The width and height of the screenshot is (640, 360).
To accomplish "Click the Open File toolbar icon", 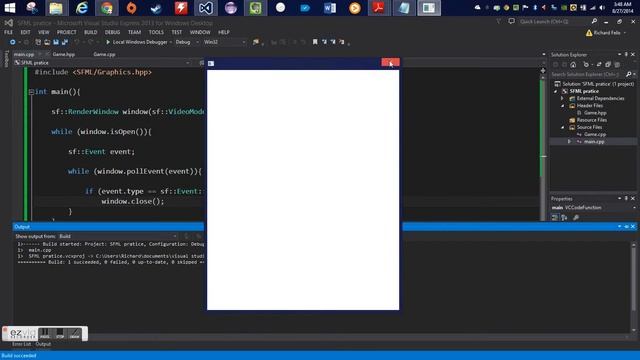I will 47,42.
